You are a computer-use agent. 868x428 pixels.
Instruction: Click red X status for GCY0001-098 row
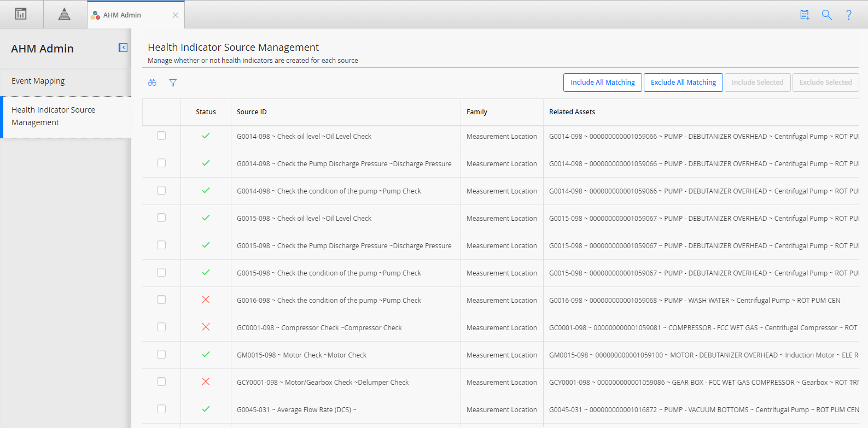206,382
